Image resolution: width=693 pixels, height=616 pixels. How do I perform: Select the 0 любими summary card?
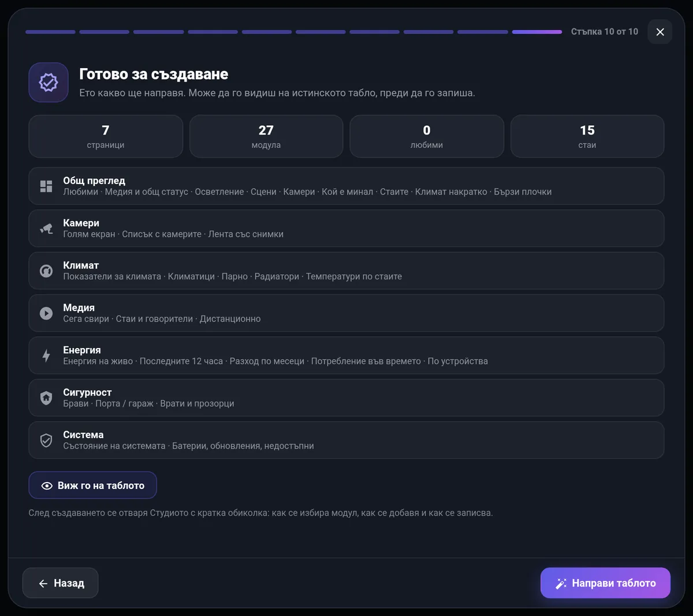click(427, 136)
